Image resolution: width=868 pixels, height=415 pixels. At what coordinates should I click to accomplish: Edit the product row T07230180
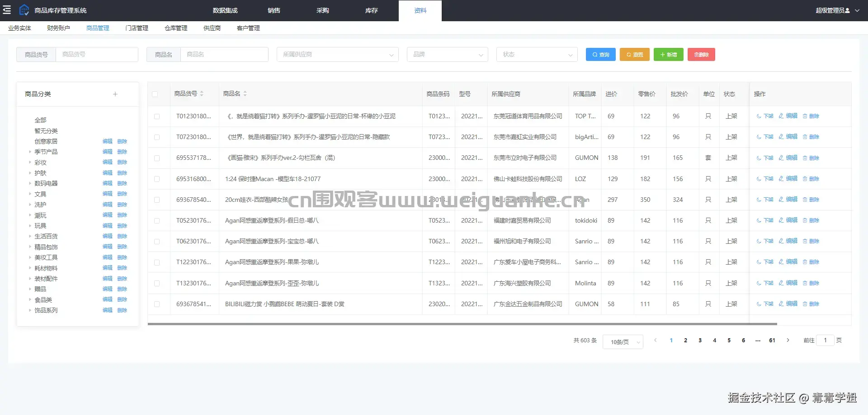point(788,137)
